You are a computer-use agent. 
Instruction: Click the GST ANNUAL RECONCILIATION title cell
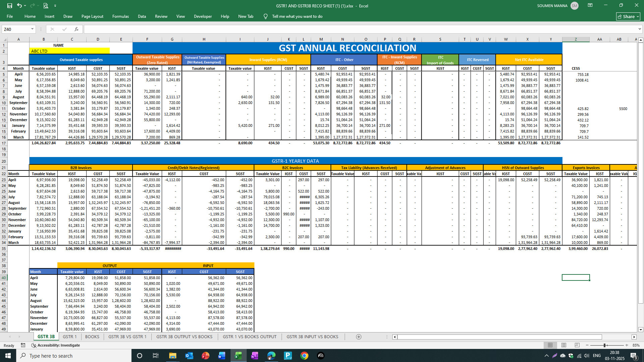click(347, 48)
